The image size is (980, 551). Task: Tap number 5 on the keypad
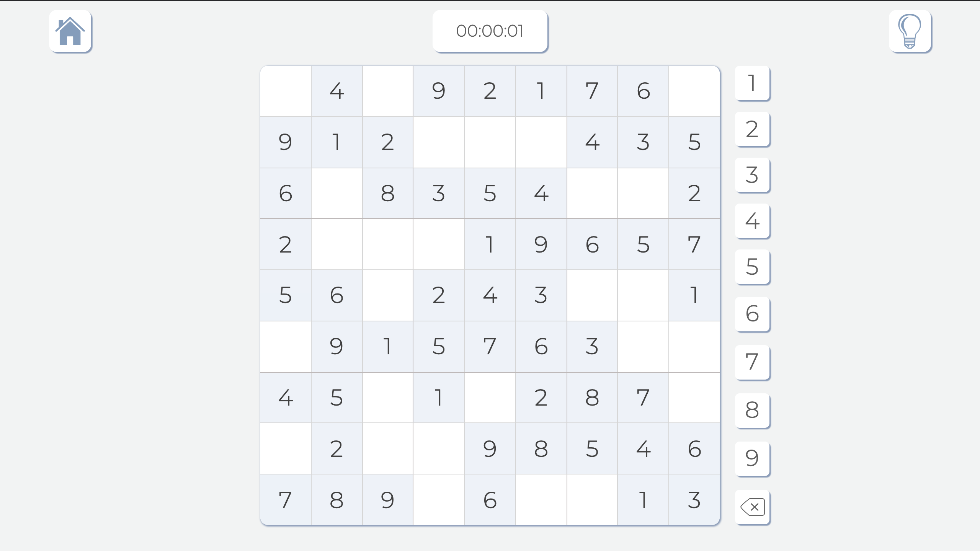coord(752,267)
